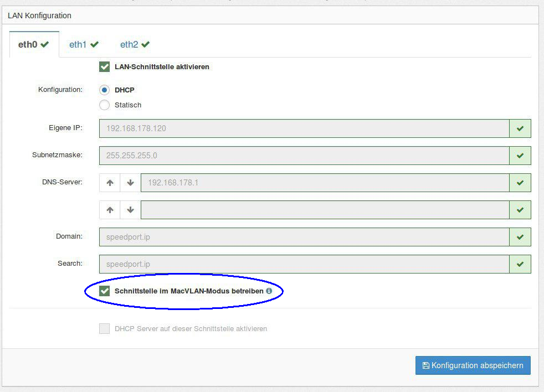Click info icon next to MacVLAN-Modus label
544x392 pixels.
tap(269, 291)
